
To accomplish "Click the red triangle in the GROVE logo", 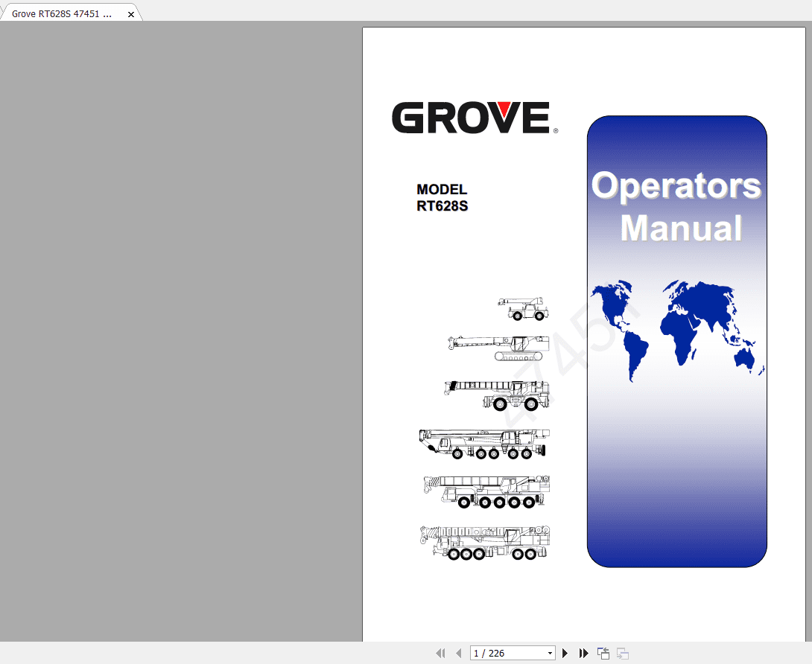I will [504, 109].
